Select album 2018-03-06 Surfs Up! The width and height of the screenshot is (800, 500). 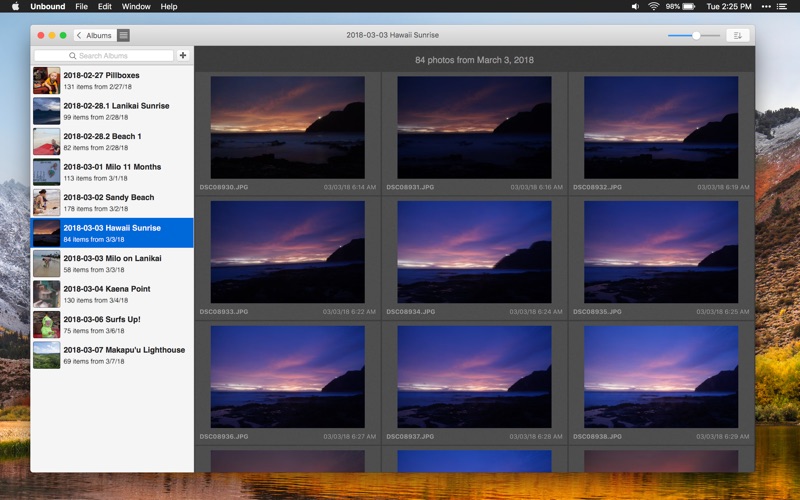click(112, 325)
